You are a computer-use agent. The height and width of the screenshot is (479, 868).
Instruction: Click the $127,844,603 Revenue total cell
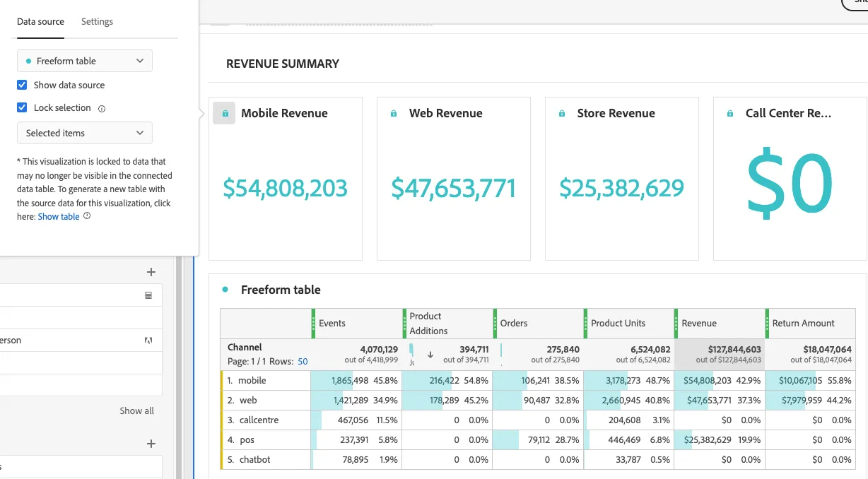(720, 354)
